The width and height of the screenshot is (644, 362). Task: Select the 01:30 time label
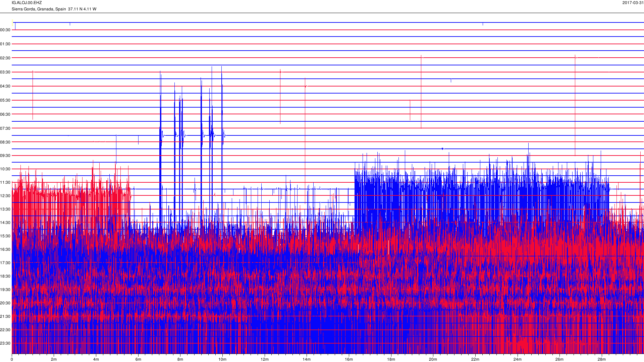click(5, 44)
